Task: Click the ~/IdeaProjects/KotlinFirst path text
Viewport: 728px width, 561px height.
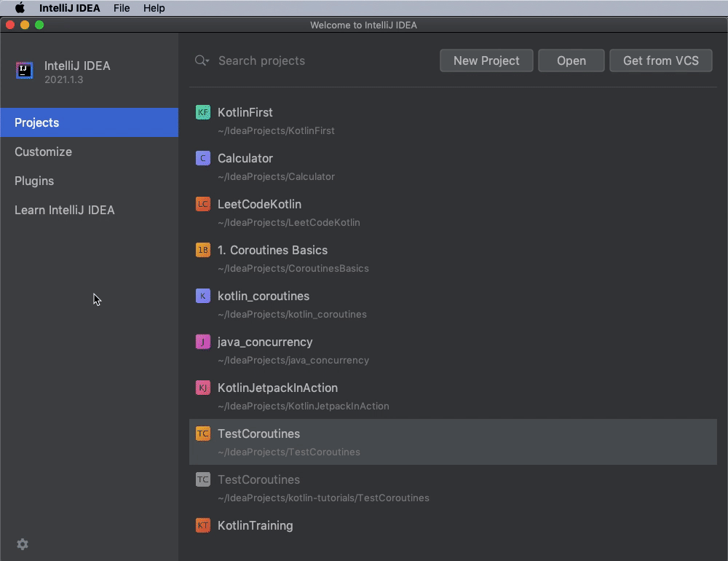Action: tap(276, 130)
